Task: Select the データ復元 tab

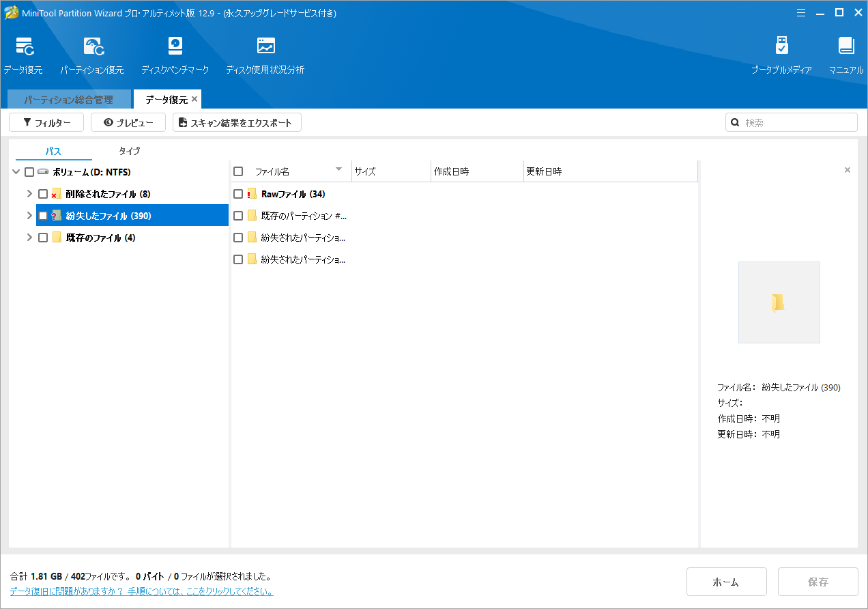Action: tap(167, 100)
